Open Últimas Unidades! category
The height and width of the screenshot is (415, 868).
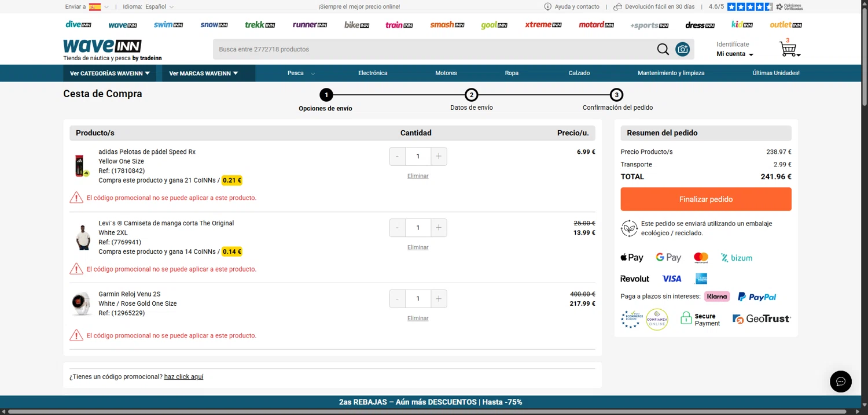click(776, 73)
